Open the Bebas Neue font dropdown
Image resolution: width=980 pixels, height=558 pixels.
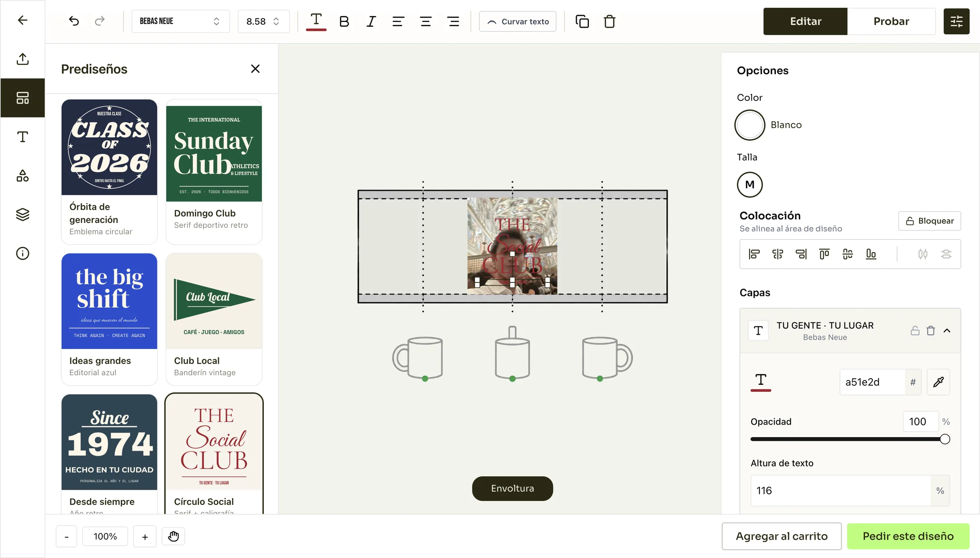180,21
